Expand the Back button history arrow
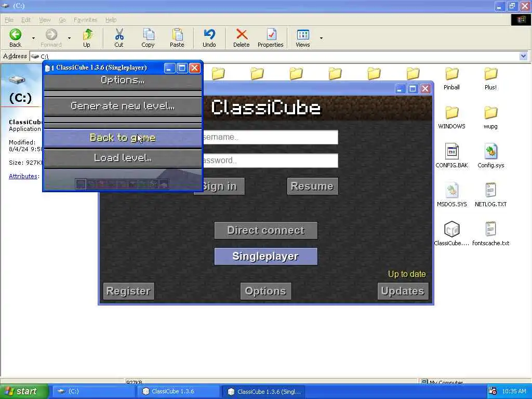Image resolution: width=532 pixels, height=399 pixels. [x=33, y=38]
